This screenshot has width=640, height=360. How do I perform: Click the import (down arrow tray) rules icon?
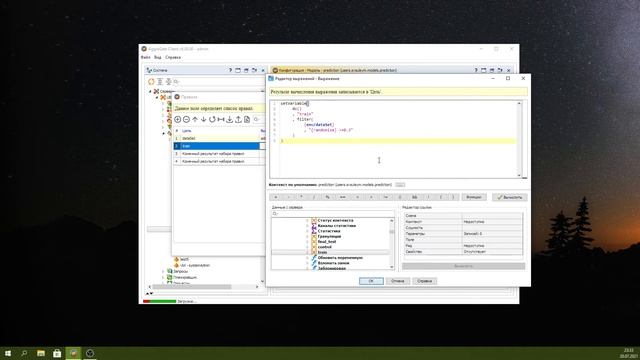tap(229, 119)
